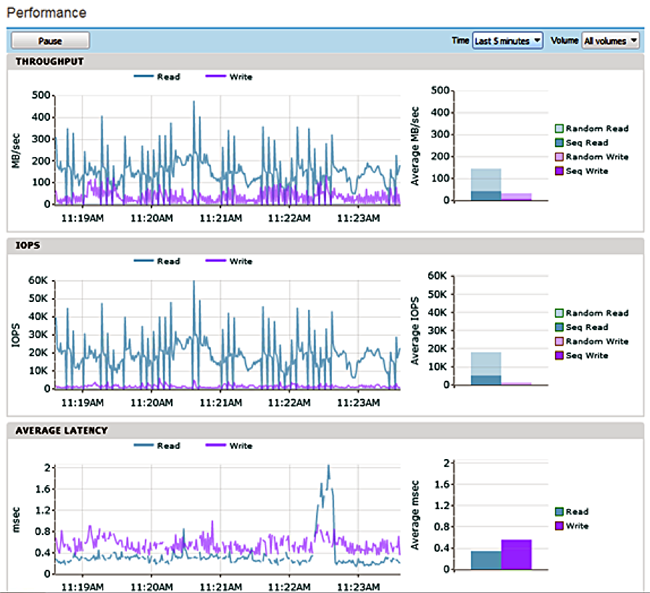Click Seq Read legend icon beside Throughput bars
Viewport: 650px width, 593px height.
tap(560, 143)
